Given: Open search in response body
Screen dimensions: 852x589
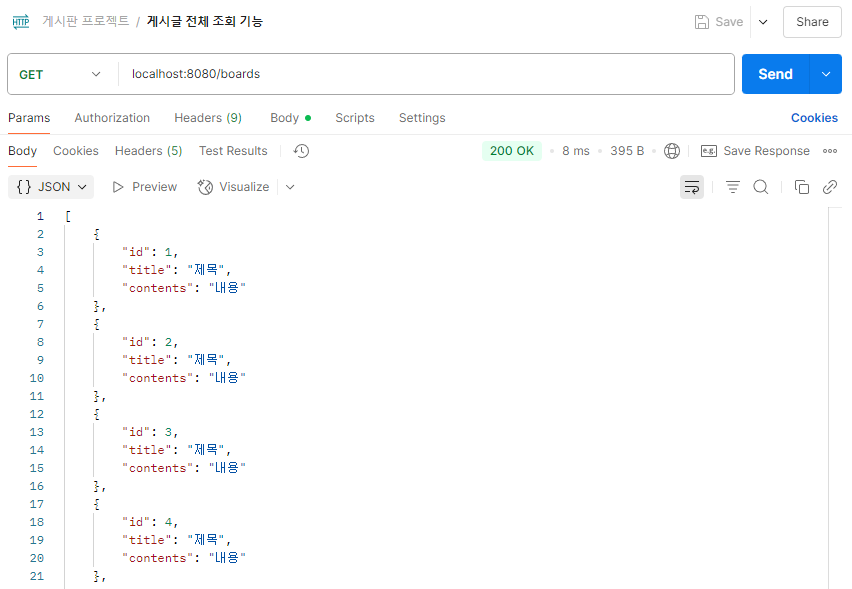Looking at the screenshot, I should pyautogui.click(x=761, y=187).
